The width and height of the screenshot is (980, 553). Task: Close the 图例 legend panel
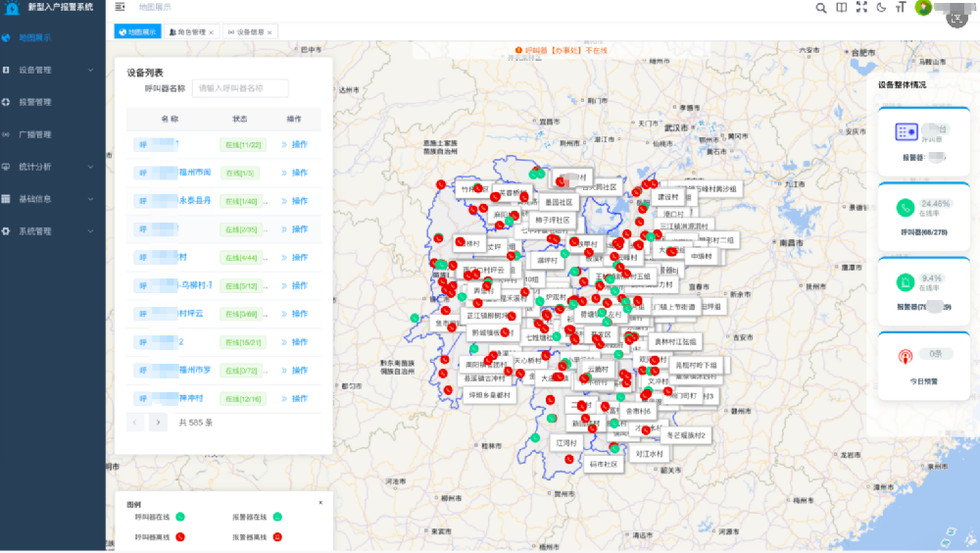[320, 503]
